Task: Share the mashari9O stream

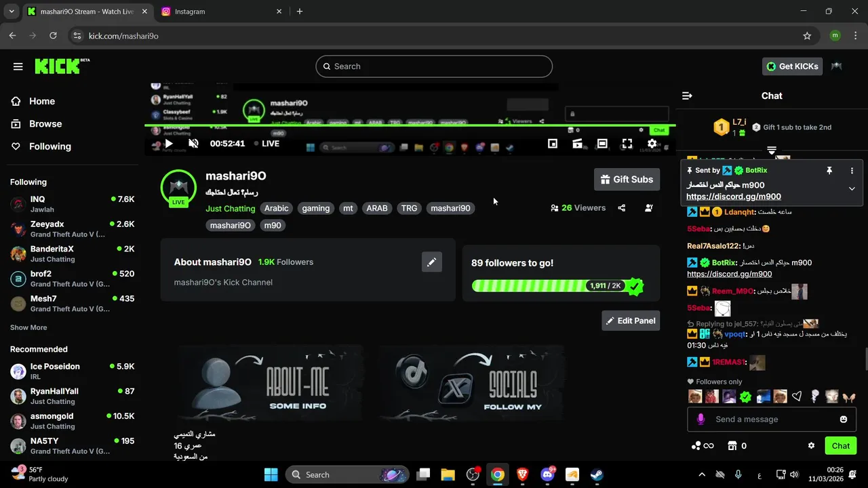Action: pyautogui.click(x=622, y=208)
